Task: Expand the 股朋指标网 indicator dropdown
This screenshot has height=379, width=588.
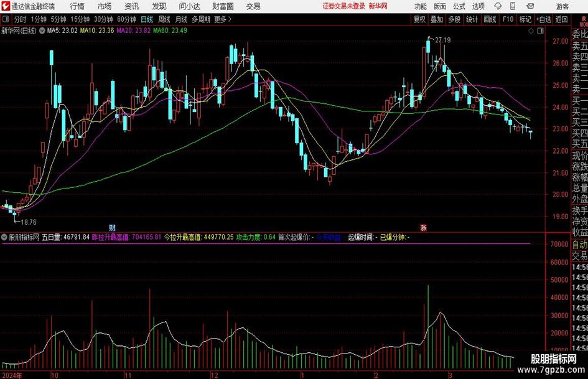Action: [4, 237]
